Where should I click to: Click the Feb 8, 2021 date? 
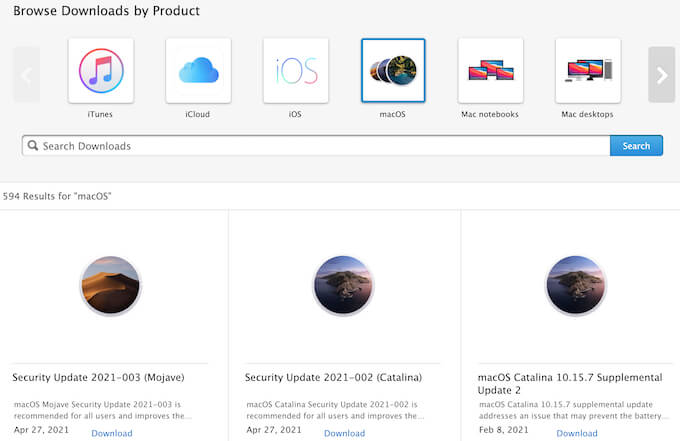[x=503, y=430]
